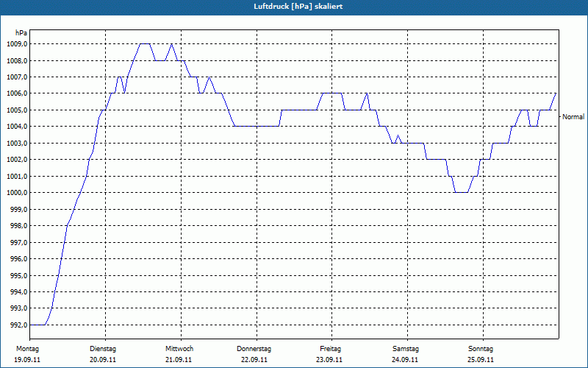This screenshot has width=588, height=368.
Task: Select the 997,0 axis value
Action: click(x=19, y=242)
